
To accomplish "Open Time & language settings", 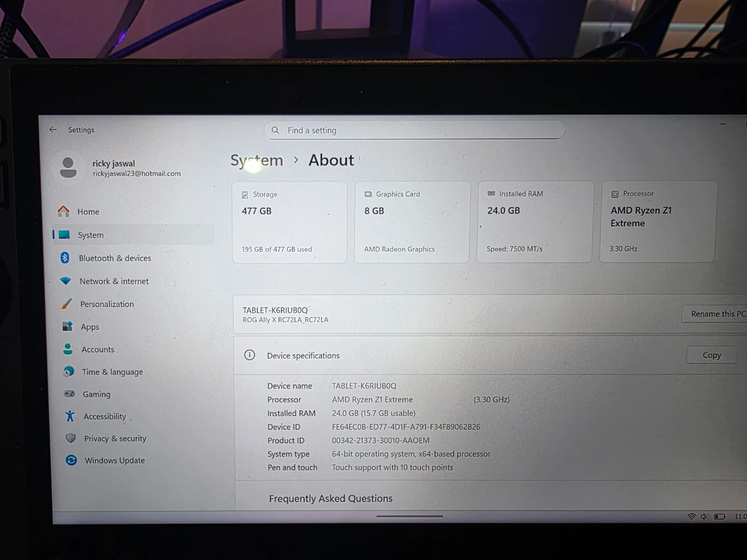I will pos(112,372).
